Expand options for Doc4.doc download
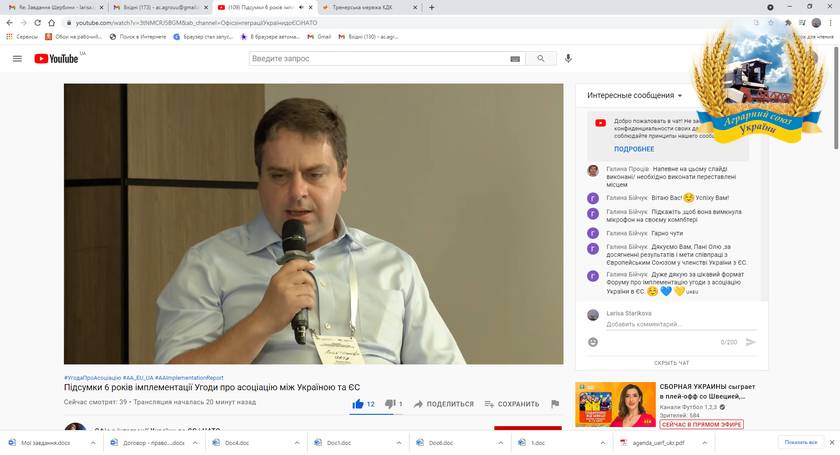The image size is (840, 455). [297, 443]
